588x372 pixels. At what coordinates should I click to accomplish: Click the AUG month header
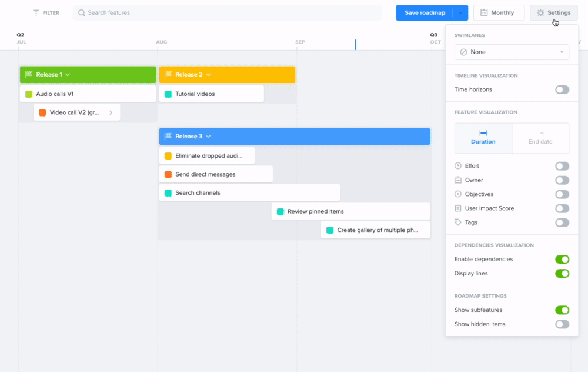[162, 42]
